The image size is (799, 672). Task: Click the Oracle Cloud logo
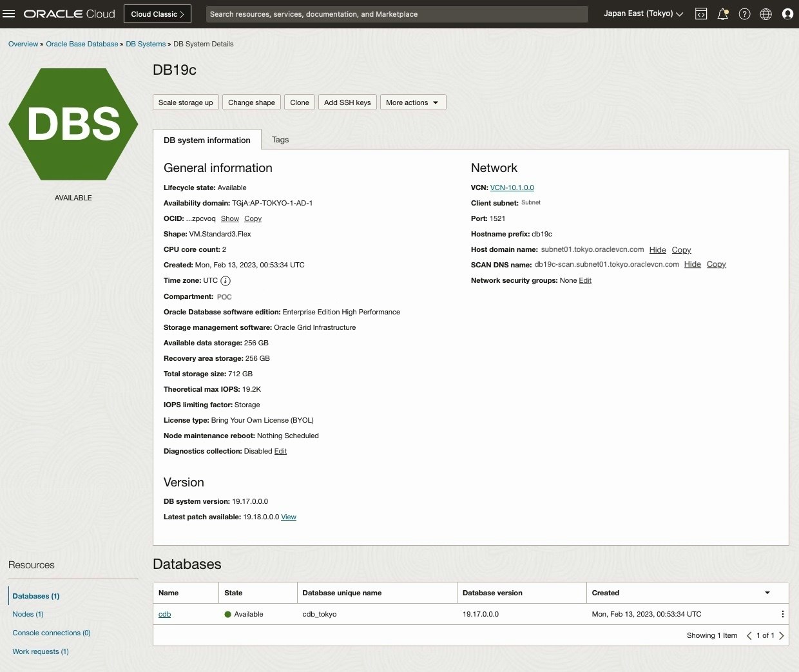(x=70, y=14)
